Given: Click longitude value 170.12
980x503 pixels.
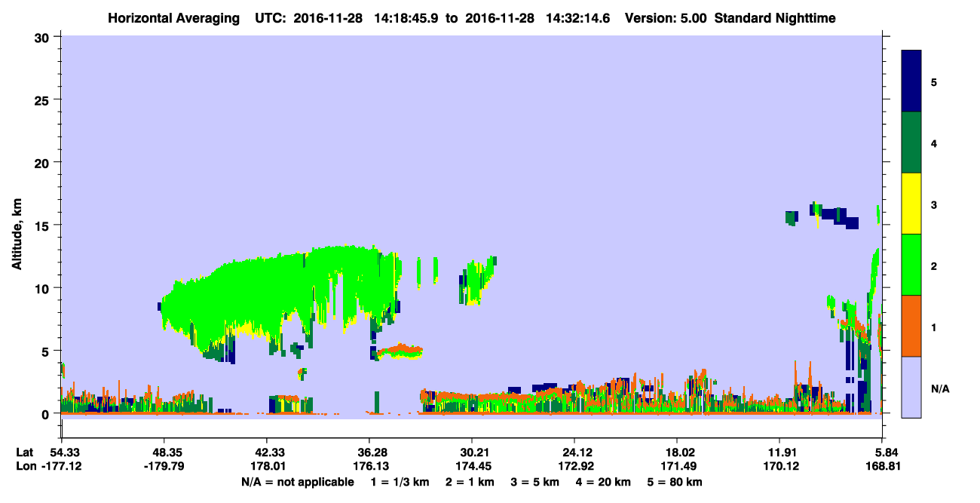Looking at the screenshot, I should coord(779,467).
